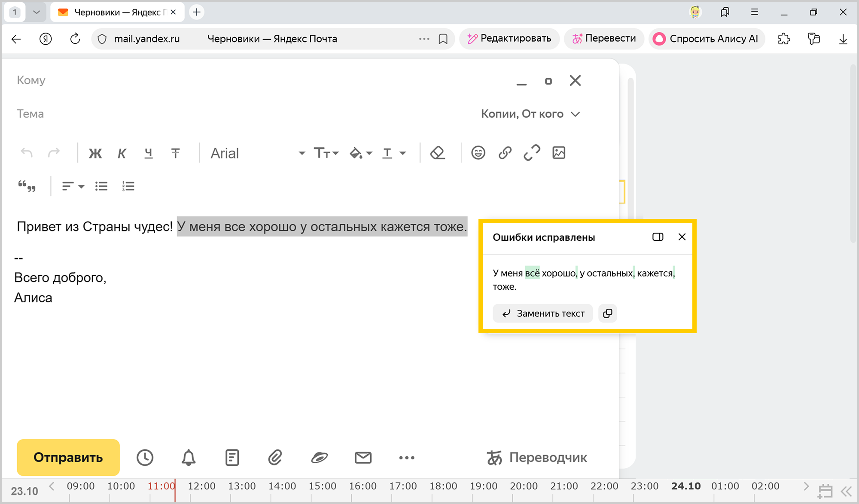Insert a quote block
Screen dimensions: 859x504
pyautogui.click(x=27, y=186)
